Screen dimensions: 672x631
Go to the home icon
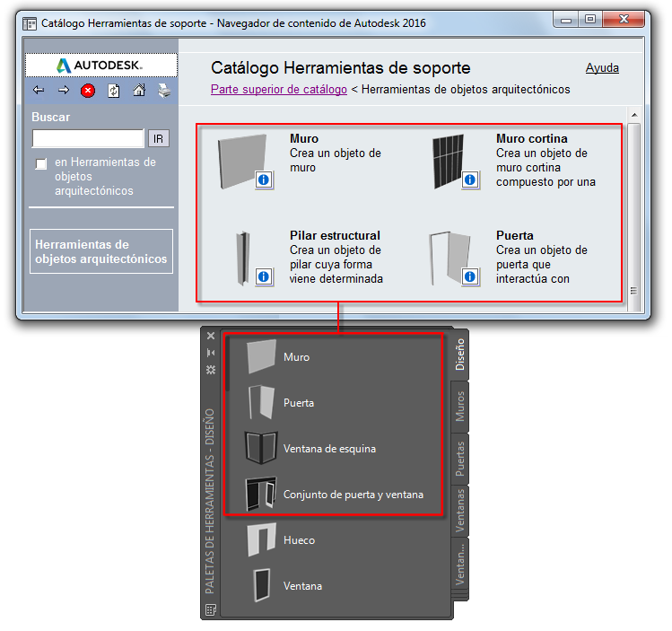tap(139, 90)
